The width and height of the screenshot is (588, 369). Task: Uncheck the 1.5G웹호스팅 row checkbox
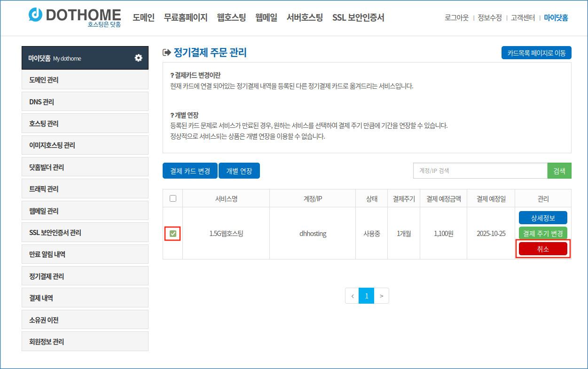pos(173,234)
